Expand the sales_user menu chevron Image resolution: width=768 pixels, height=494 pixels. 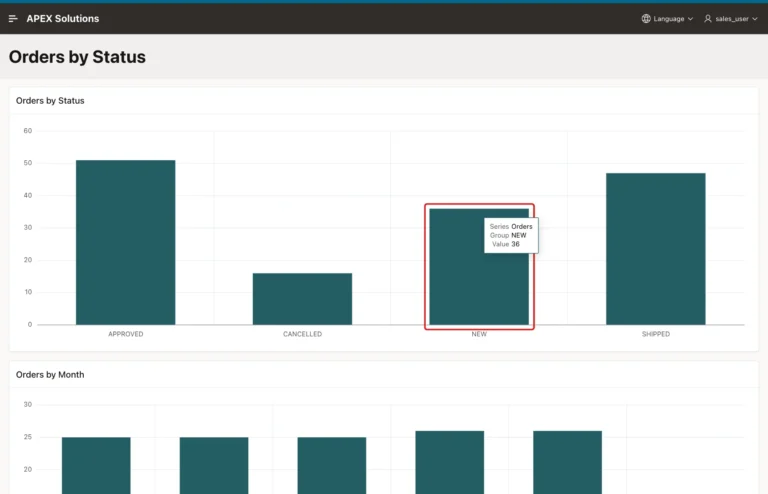755,19
